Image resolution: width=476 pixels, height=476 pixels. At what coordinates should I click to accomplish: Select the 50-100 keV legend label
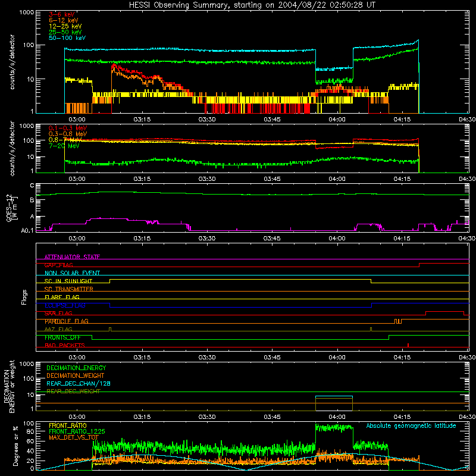point(67,37)
